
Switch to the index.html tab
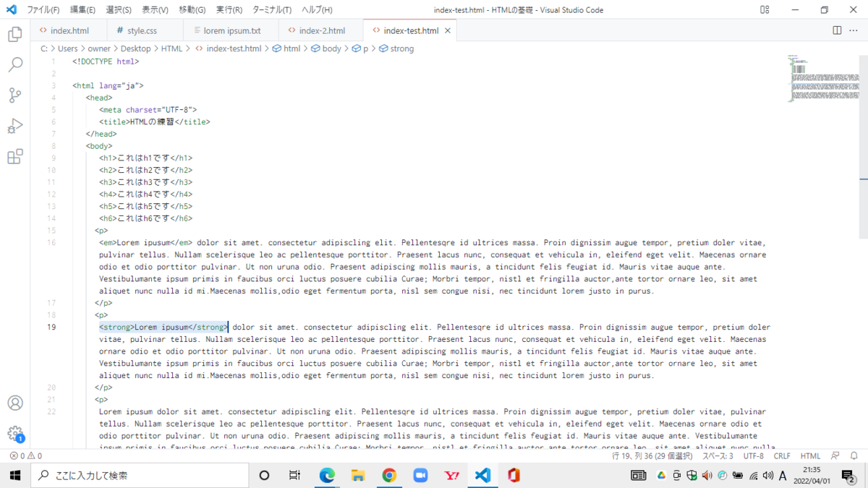click(x=69, y=31)
